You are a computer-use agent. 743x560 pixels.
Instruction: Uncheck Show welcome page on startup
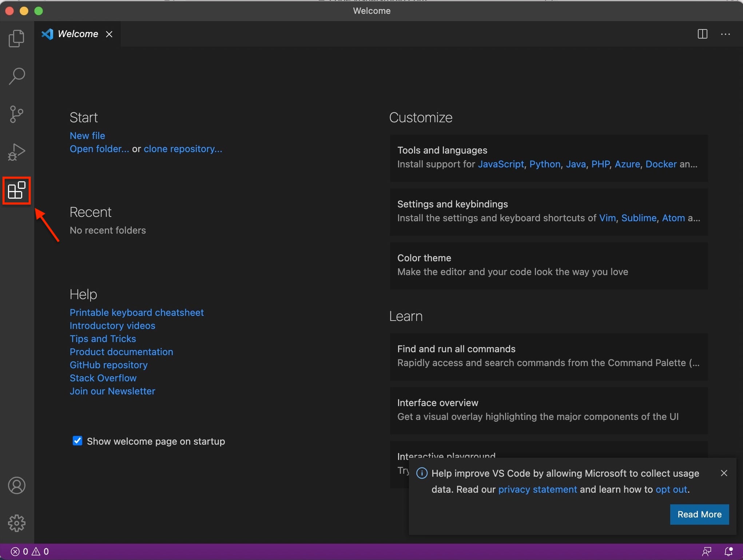coord(77,441)
